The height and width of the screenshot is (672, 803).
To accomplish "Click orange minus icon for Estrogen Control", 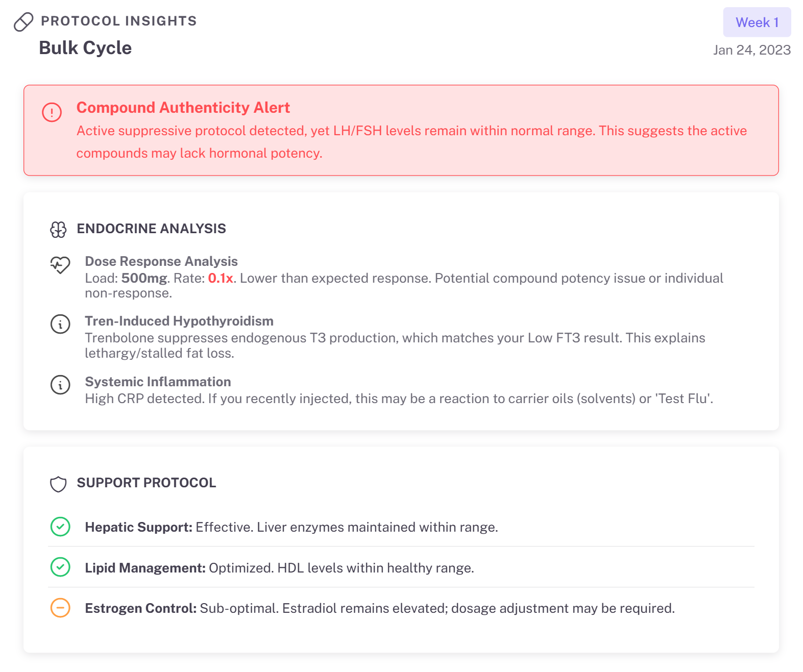I will pos(60,608).
